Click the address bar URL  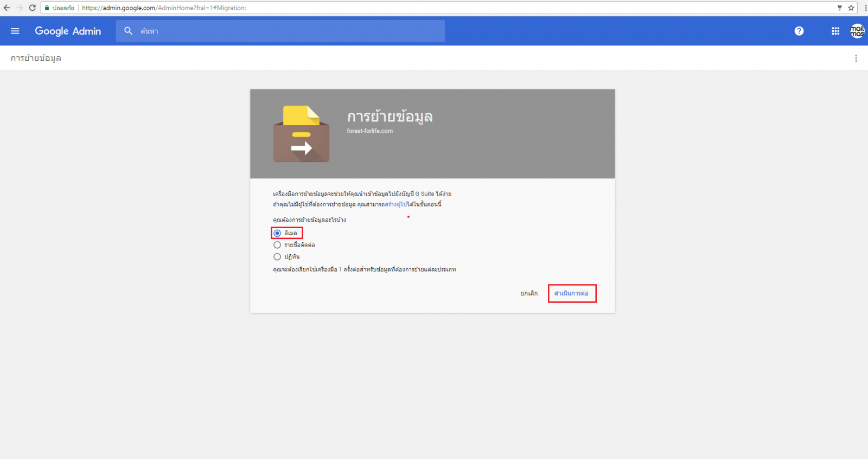(164, 8)
